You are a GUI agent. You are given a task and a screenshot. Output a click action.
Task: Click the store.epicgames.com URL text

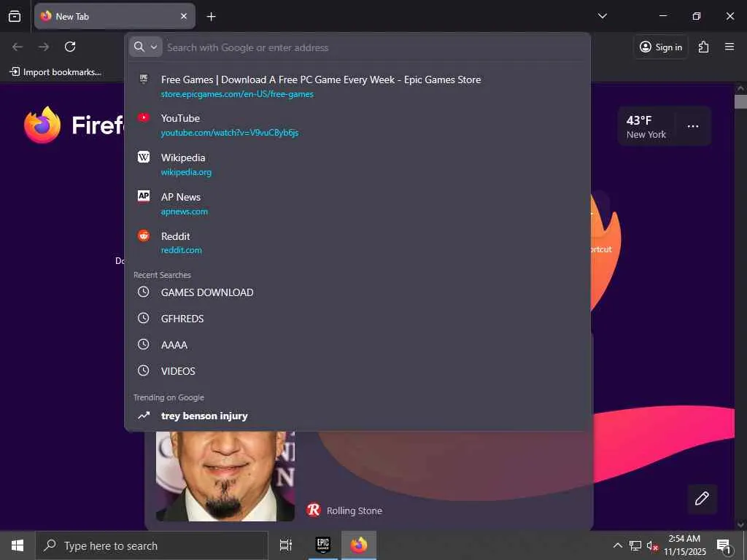click(x=237, y=94)
